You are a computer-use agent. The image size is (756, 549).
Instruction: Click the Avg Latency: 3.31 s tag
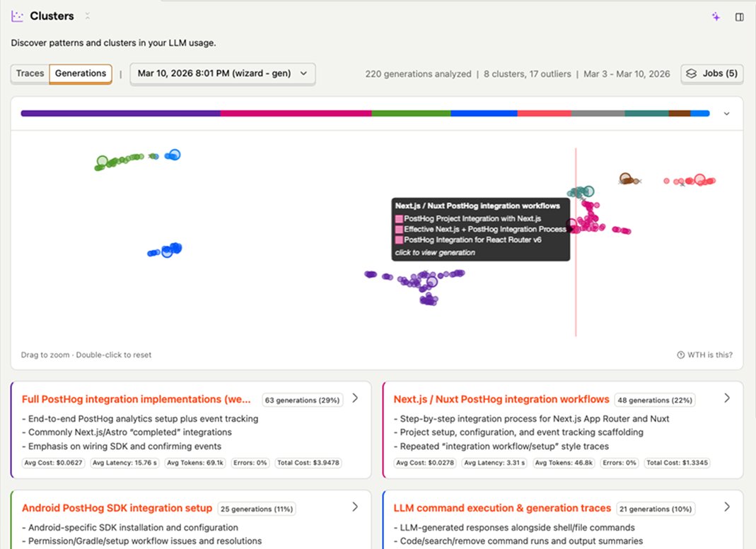point(494,463)
